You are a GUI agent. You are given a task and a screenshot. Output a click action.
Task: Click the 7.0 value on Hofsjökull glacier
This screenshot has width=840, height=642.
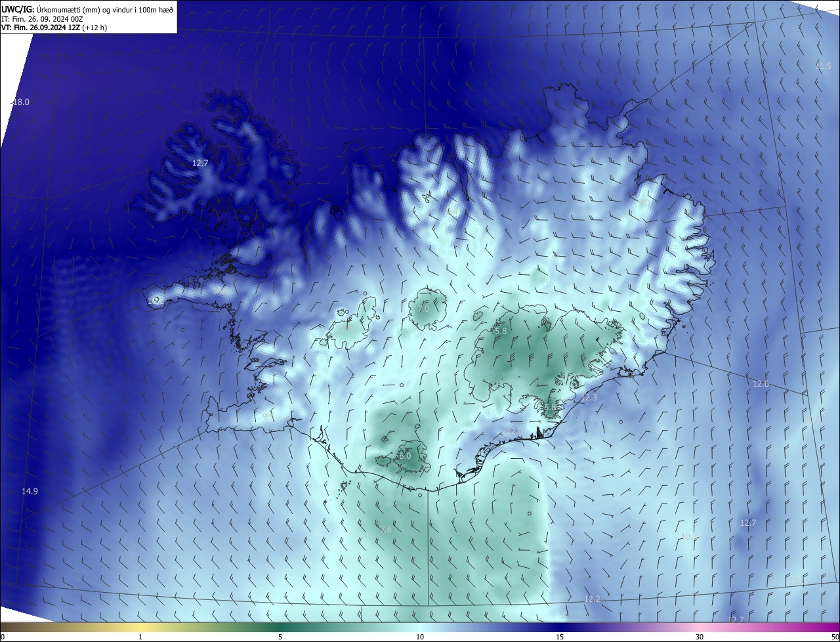423,309
